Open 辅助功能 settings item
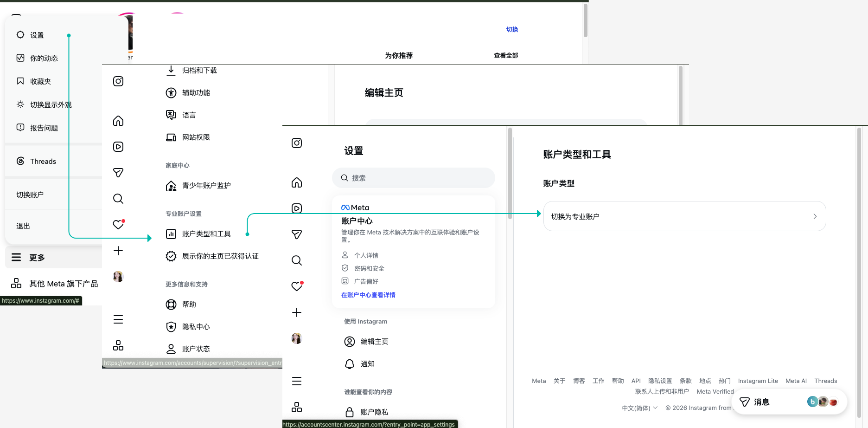 [x=188, y=92]
